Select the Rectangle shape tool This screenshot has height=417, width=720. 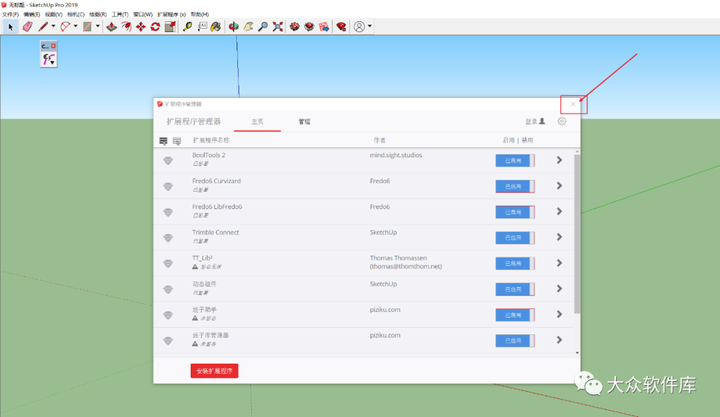87,27
